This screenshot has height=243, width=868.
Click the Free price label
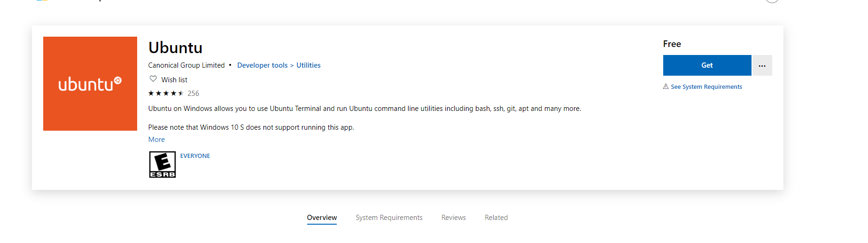coord(672,44)
